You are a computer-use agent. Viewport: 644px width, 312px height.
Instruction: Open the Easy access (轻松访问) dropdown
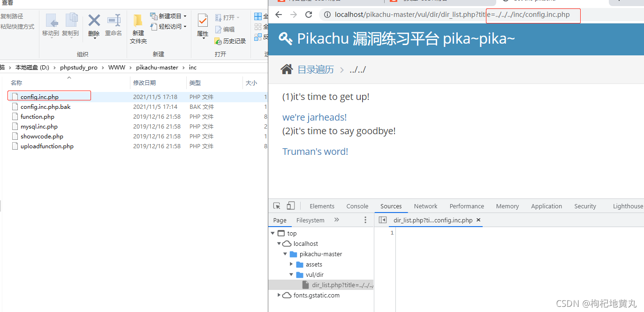coord(168,26)
